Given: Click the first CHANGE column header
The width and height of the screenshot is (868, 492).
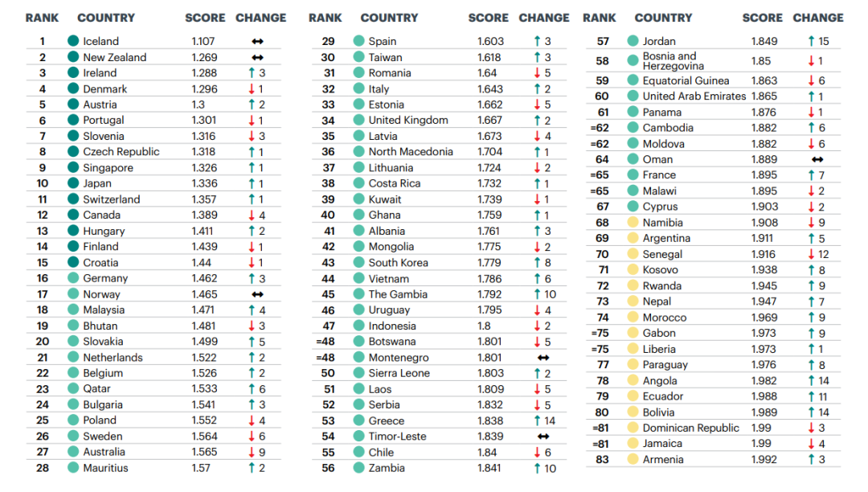Looking at the screenshot, I should 260,18.
